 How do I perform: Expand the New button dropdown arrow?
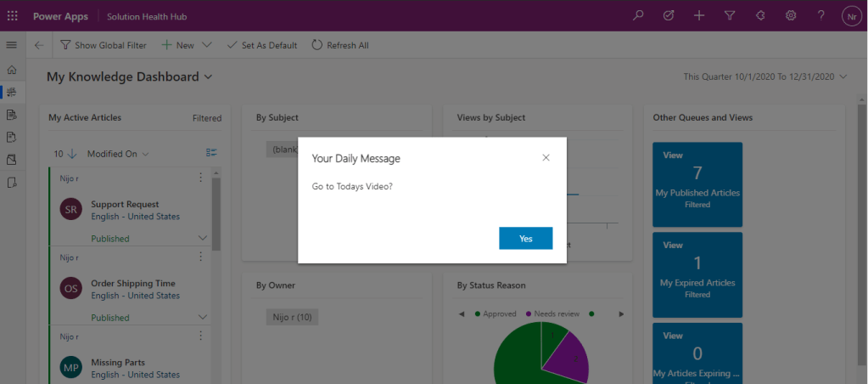tap(207, 45)
